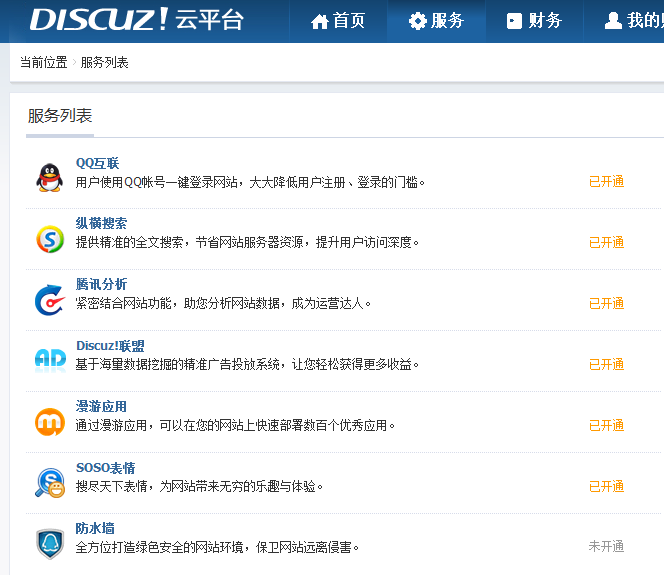Click the description starting 搜尽天下表情
Viewport: 664px width, 575px height.
(199, 486)
